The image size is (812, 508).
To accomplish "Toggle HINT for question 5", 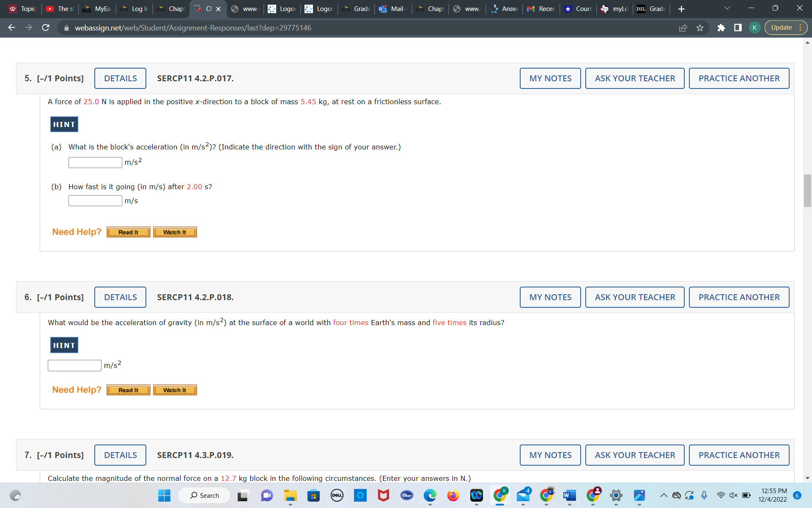I will pyautogui.click(x=64, y=124).
